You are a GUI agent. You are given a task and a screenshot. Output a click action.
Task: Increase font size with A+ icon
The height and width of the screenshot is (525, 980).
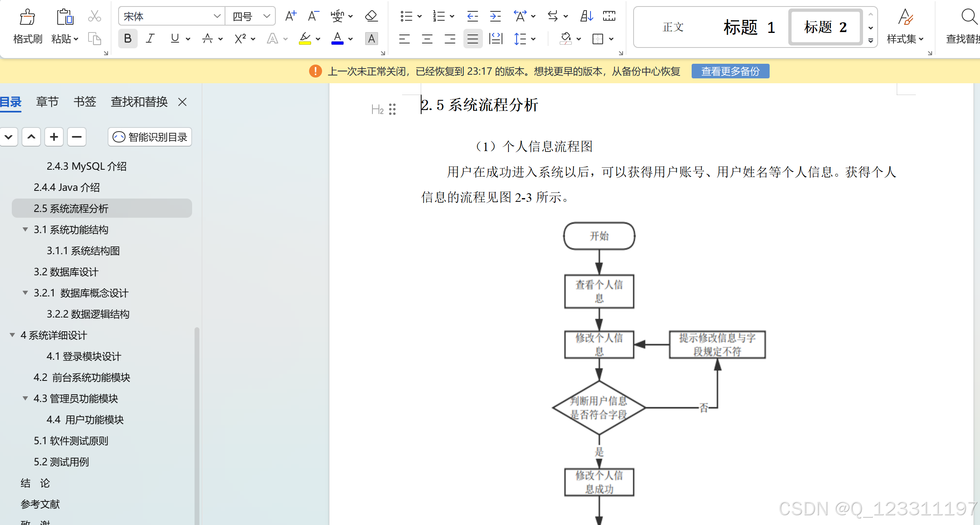(x=291, y=16)
